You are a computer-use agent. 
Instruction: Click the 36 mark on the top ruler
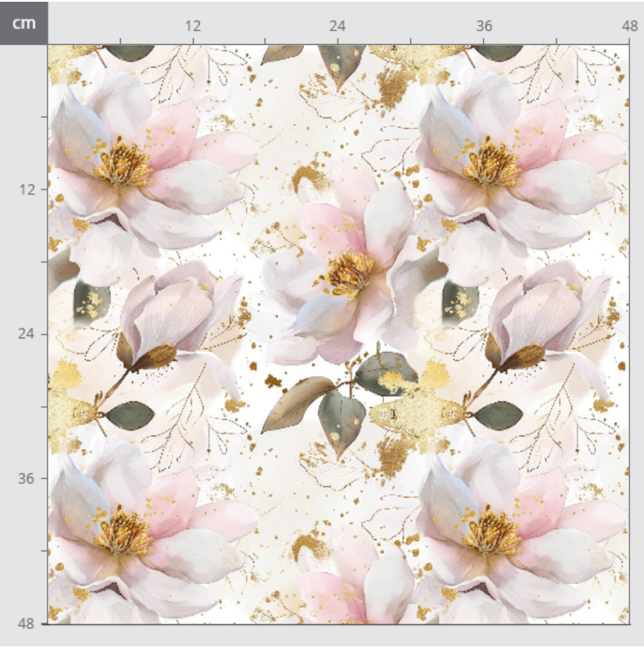(x=483, y=26)
